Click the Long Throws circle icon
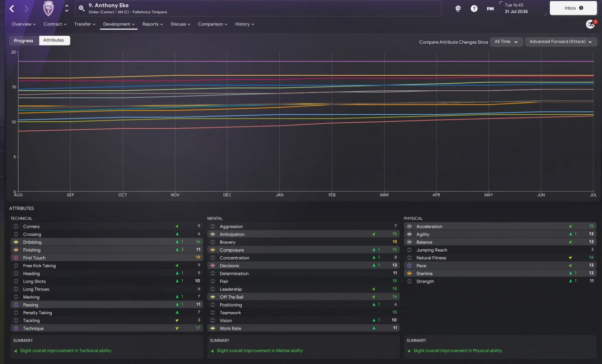This screenshot has width=602, height=364. click(16, 289)
